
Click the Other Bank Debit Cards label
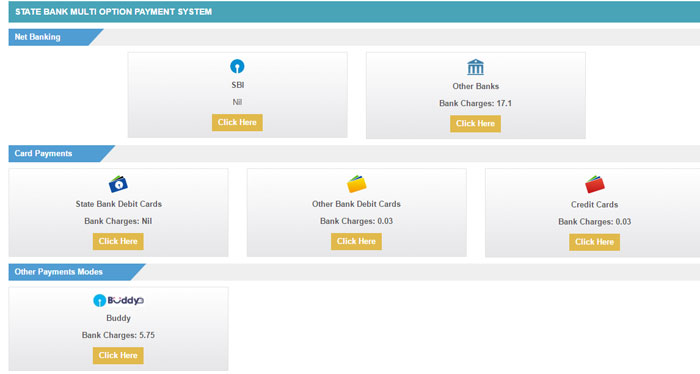356,204
